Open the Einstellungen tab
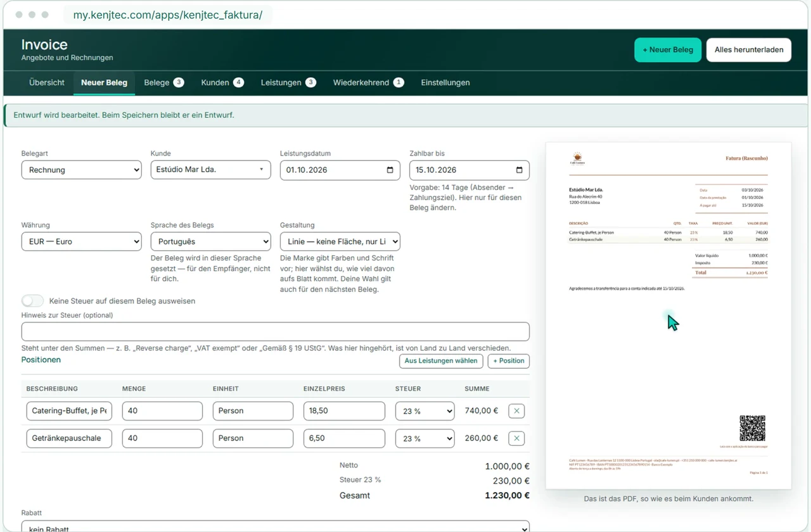The height and width of the screenshot is (532, 811). coord(445,82)
